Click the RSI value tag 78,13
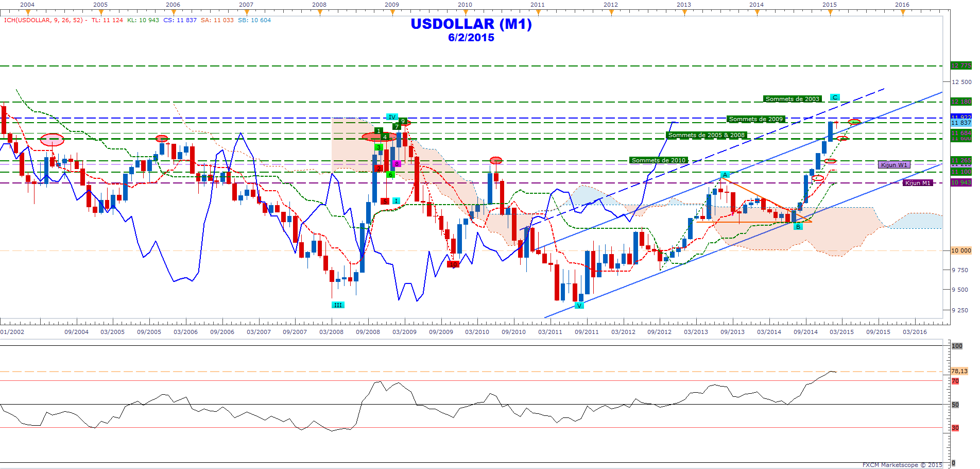Viewport: 980px width, 469px height. [959, 371]
